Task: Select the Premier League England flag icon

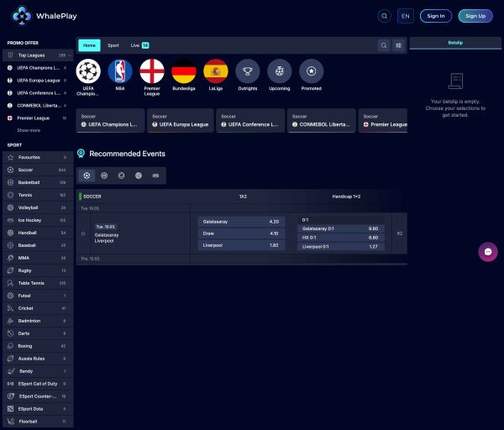Action: (152, 71)
